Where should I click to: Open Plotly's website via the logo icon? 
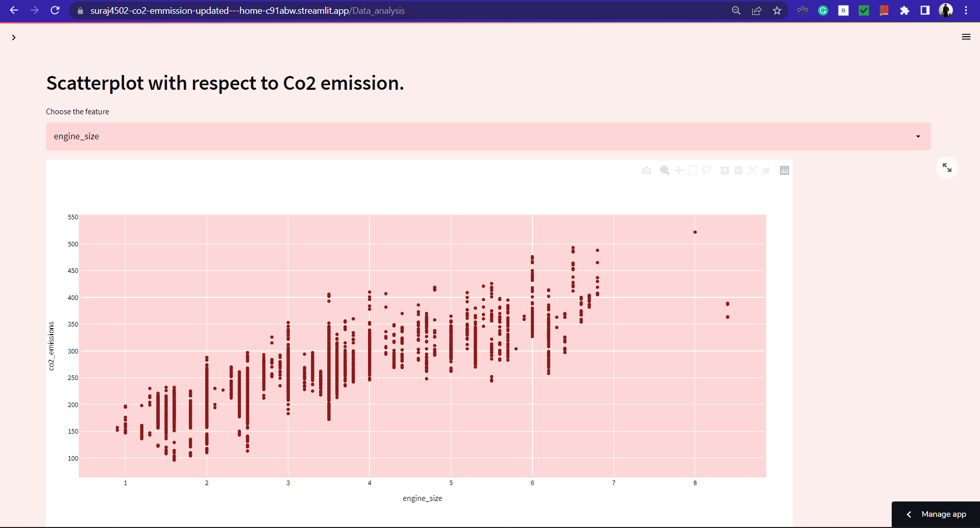point(784,170)
